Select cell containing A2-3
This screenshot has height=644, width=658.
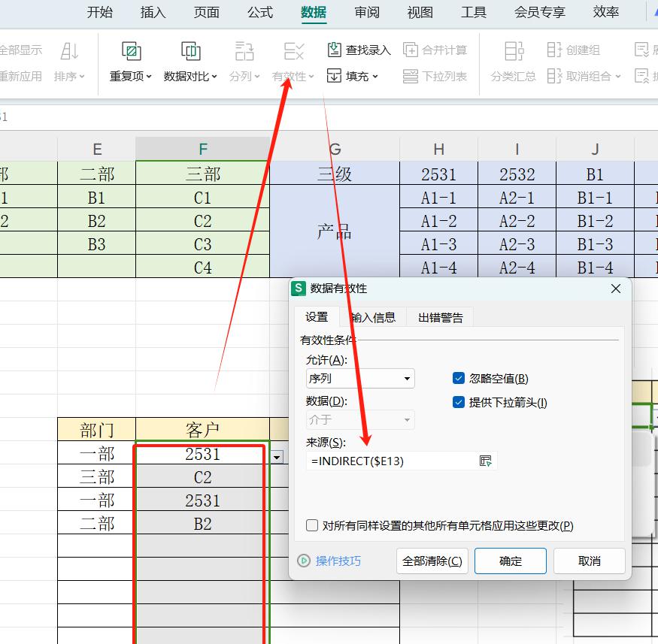tap(517, 243)
